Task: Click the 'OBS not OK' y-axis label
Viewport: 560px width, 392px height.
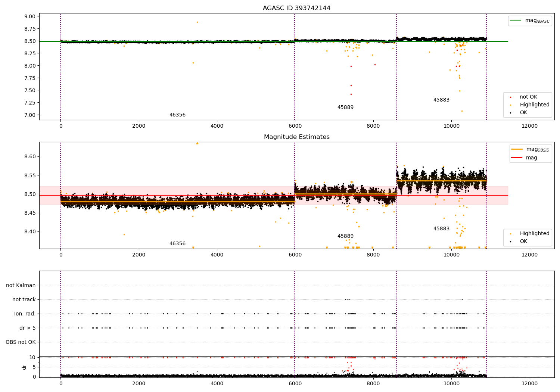Action: 21,342
